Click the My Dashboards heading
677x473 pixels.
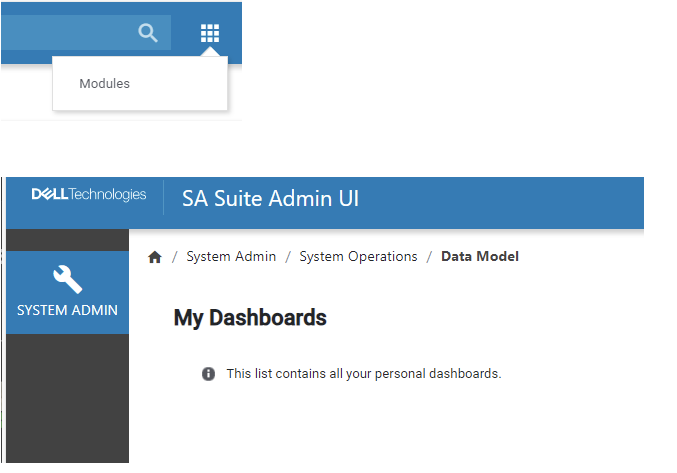click(250, 318)
